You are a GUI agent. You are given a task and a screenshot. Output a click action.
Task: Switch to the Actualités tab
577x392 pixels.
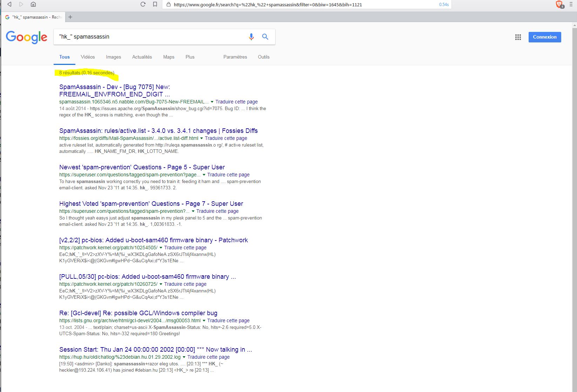[142, 57]
